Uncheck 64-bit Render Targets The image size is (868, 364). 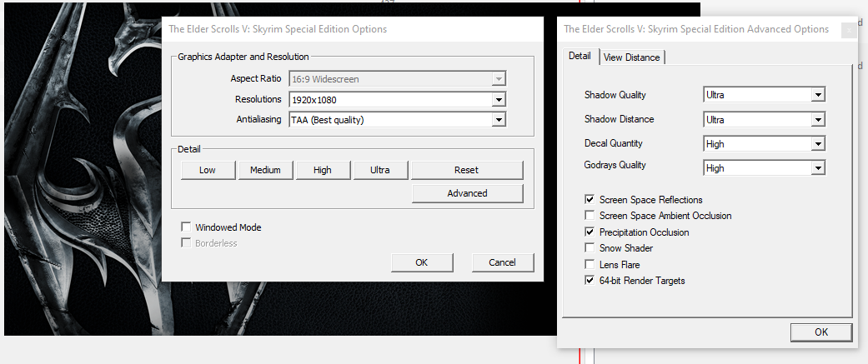[590, 281]
